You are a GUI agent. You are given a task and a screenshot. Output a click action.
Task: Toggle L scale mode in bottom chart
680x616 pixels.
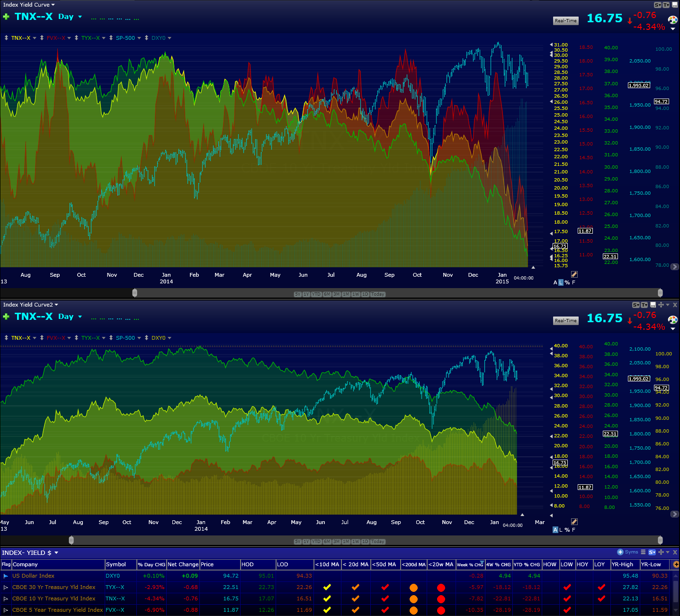click(x=561, y=530)
